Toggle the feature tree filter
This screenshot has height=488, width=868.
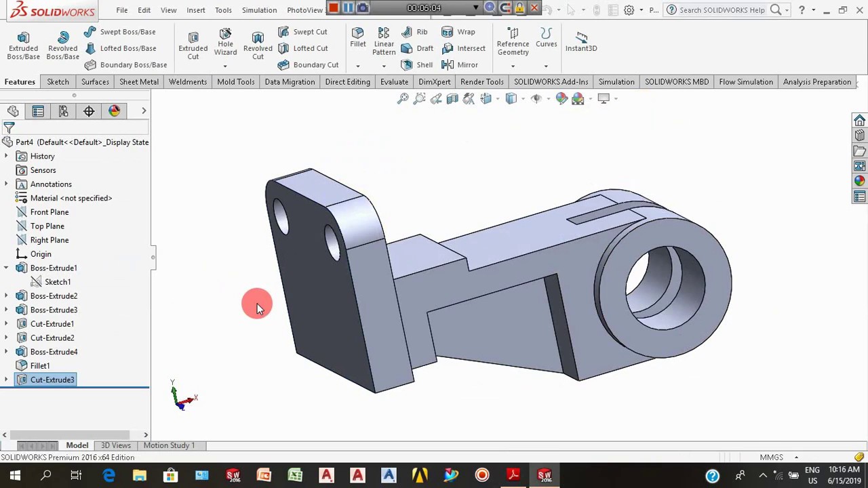point(9,127)
